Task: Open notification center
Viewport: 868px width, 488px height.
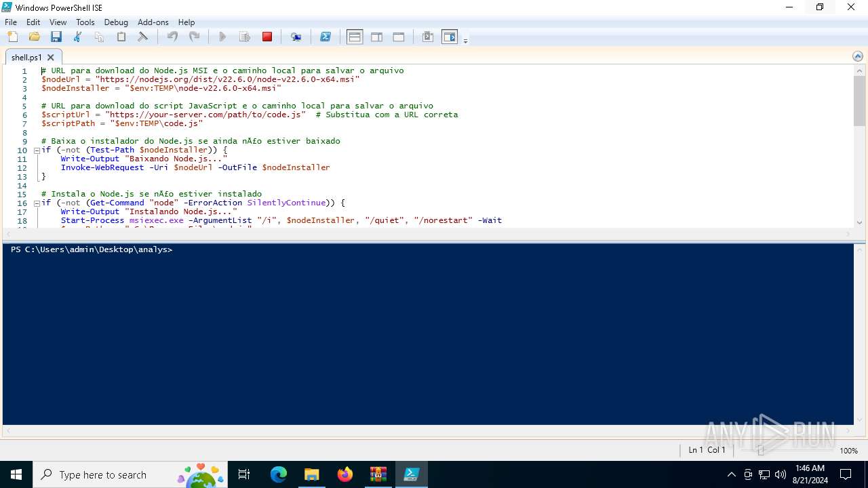Action: point(846,474)
